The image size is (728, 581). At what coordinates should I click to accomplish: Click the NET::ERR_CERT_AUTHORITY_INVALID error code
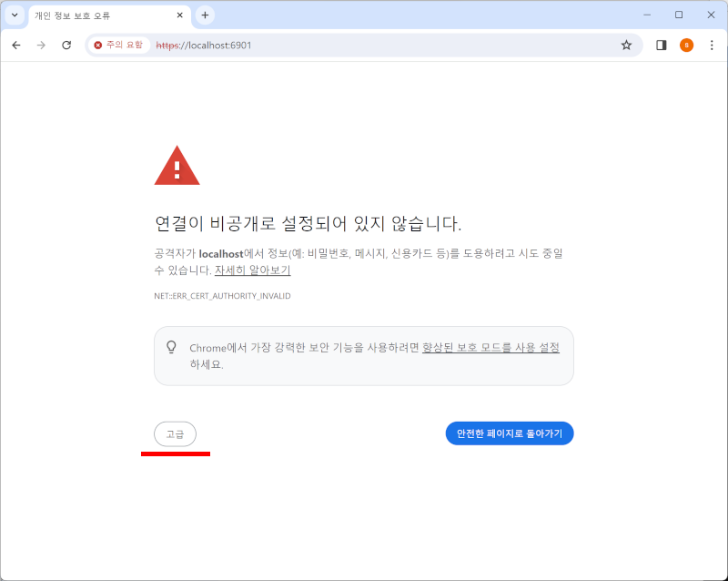click(222, 296)
